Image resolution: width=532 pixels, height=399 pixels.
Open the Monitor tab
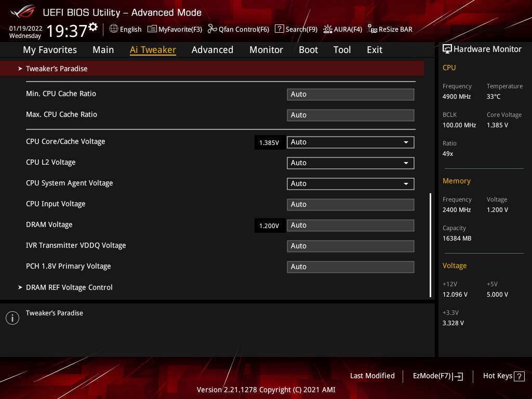(266, 50)
